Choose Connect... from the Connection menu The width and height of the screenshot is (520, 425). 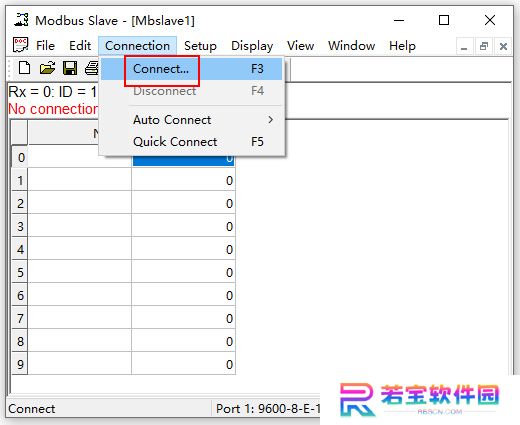tap(192, 69)
